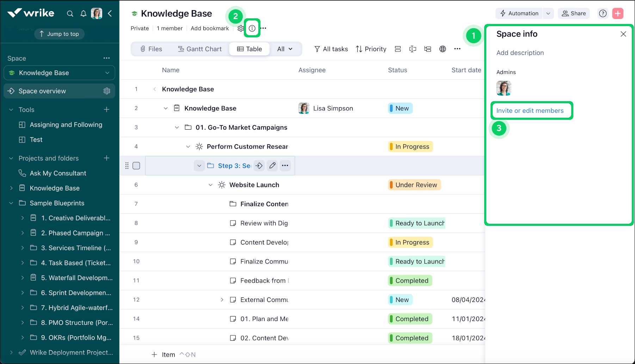This screenshot has width=635, height=364.
Task: Edit the Step 3 folder using the pencil icon
Action: [272, 165]
